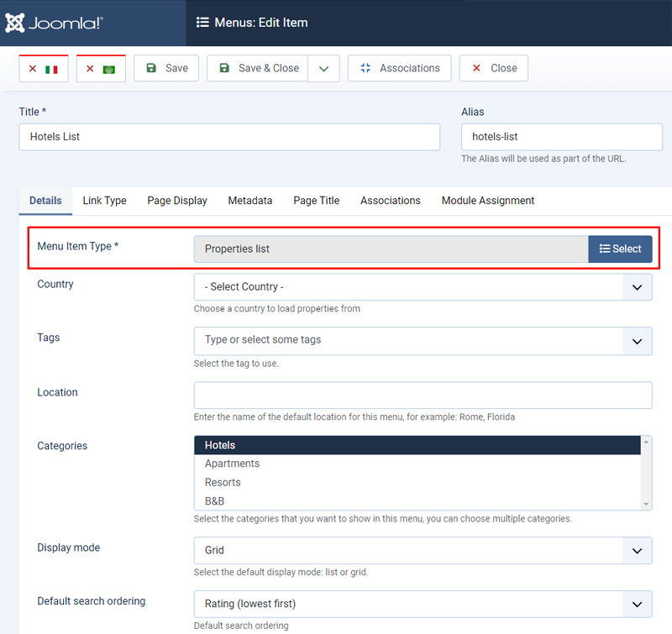Screen dimensions: 672x634
Task: Switch to the Link Type tab
Action: [104, 201]
